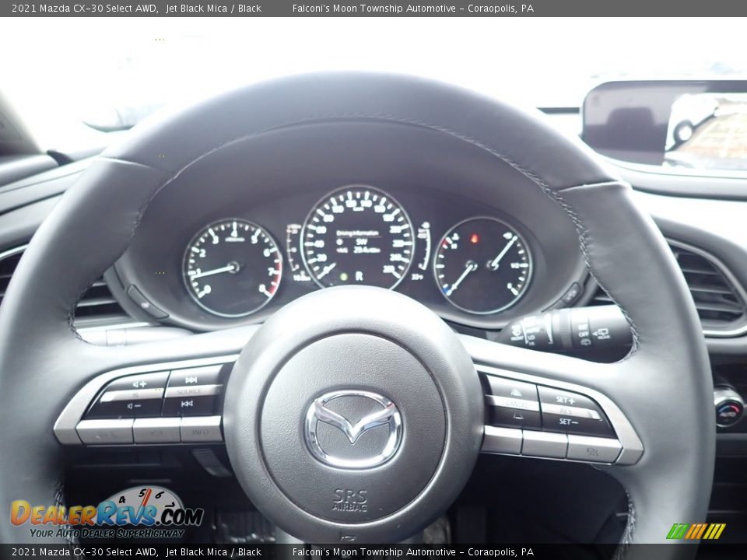Viewport: 747px width, 560px height.
Task: Tap the tachometer gauge
Action: point(233,267)
